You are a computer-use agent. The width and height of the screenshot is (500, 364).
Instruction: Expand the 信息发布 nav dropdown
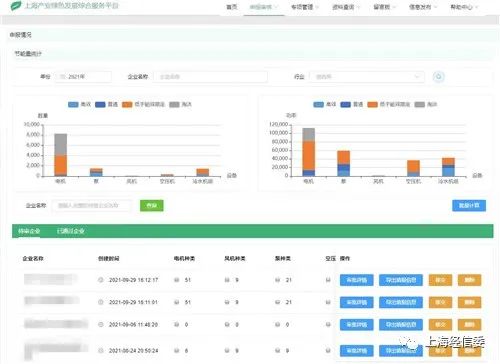423,7
